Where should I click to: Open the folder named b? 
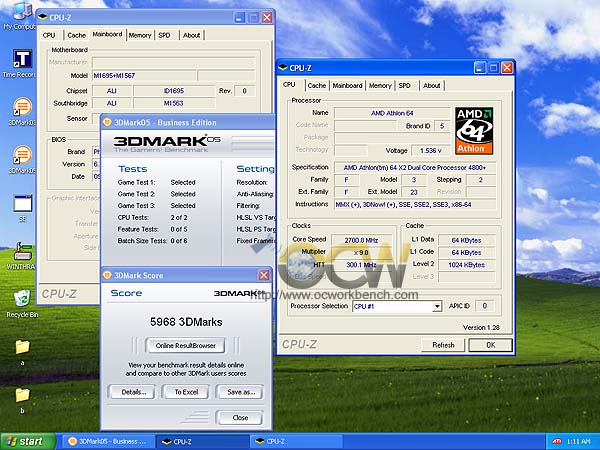[x=22, y=399]
